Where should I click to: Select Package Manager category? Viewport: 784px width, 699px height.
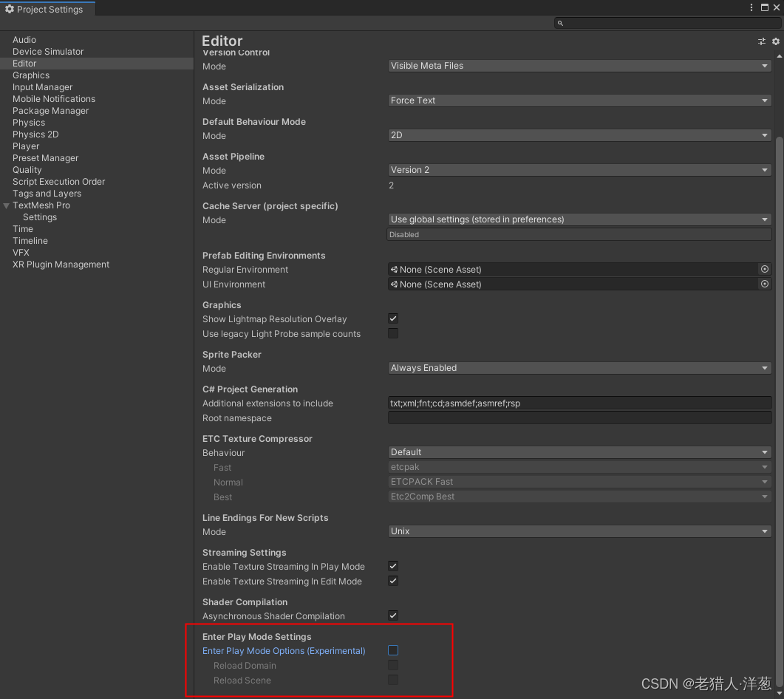click(x=50, y=111)
